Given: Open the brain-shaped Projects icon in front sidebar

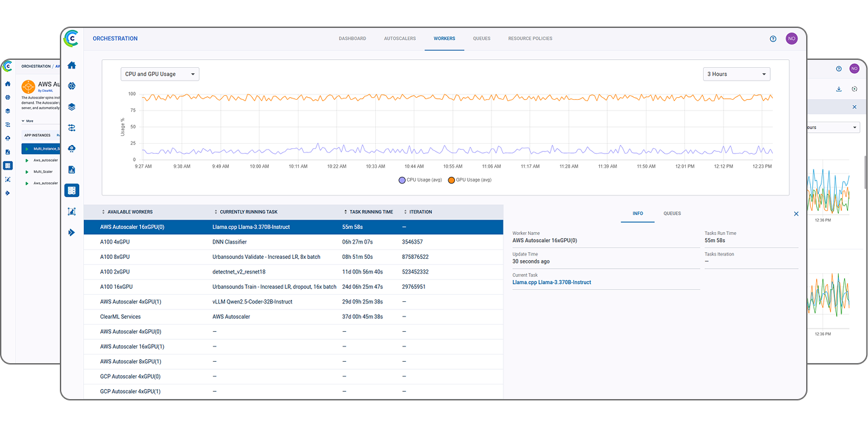Looking at the screenshot, I should (72, 86).
